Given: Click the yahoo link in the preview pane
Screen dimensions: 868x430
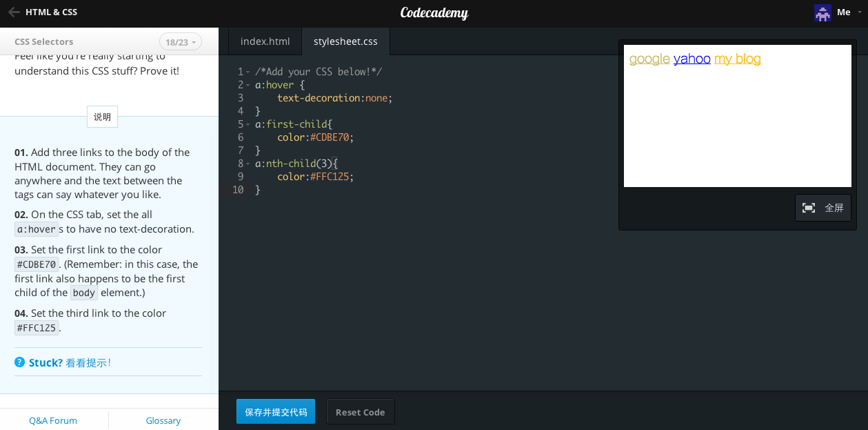Looking at the screenshot, I should (692, 59).
